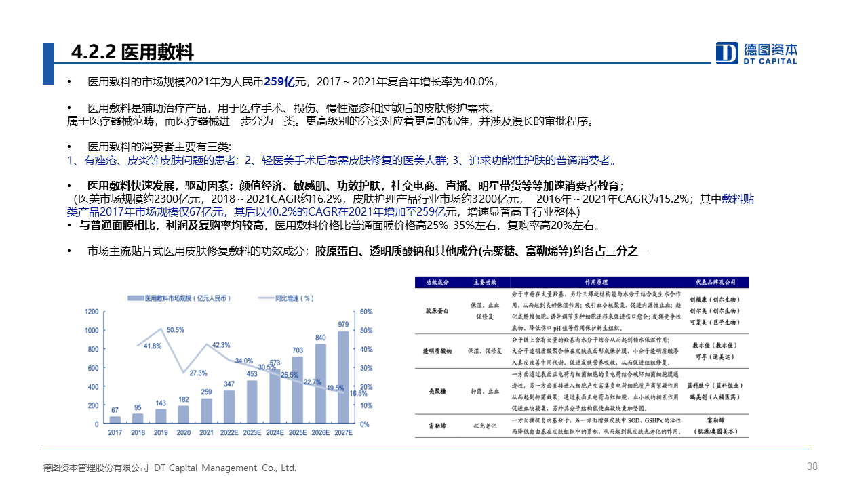
Task: Click the x-axis label '2024E'
Action: pos(275,432)
